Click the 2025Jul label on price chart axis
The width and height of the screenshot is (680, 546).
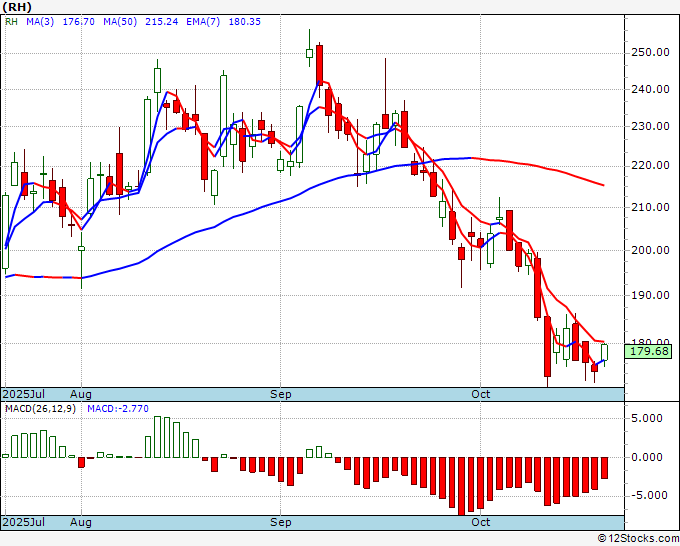23,394
